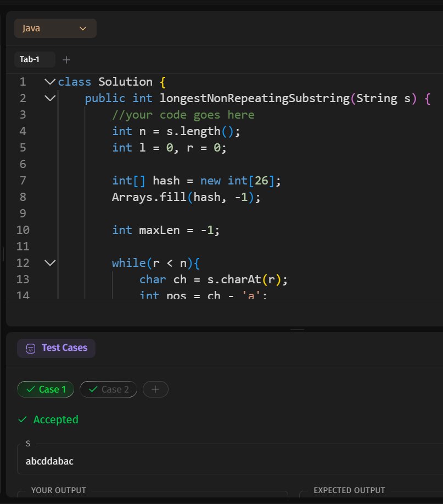Click the 'while(r < n){' statement
Image resolution: width=443 pixels, height=504 pixels.
pos(156,263)
